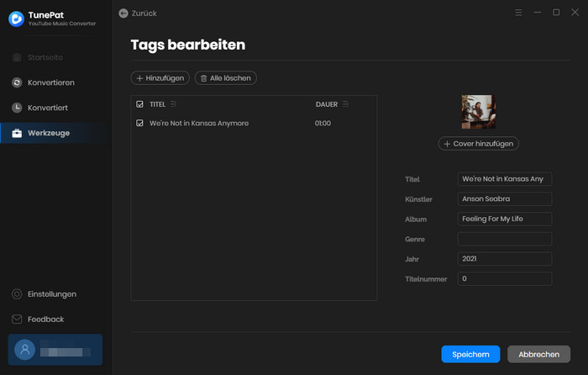The width and height of the screenshot is (588, 375).
Task: Click the Startseite home icon
Action: point(17,57)
